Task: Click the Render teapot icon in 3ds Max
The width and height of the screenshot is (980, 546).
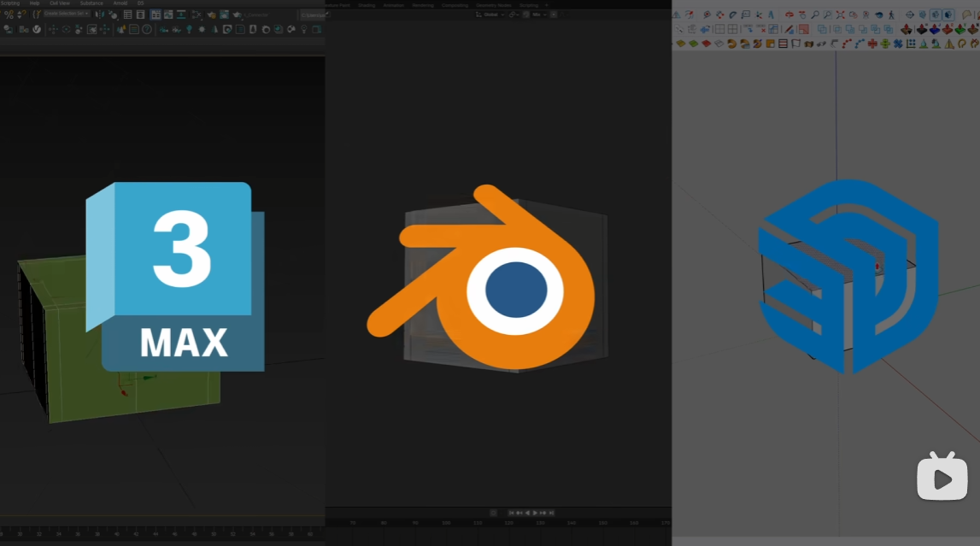Action: 238,15
